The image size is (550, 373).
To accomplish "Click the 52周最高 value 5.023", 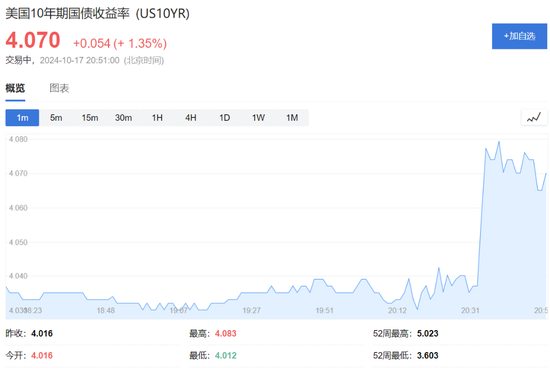I will point(428,333).
